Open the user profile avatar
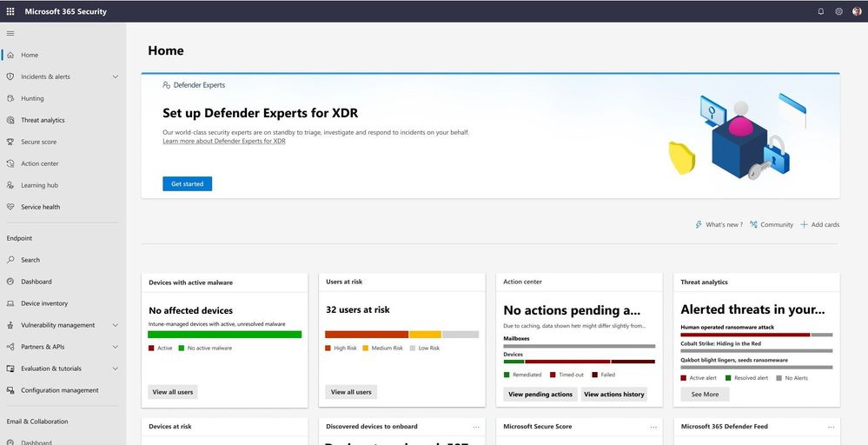 point(857,11)
